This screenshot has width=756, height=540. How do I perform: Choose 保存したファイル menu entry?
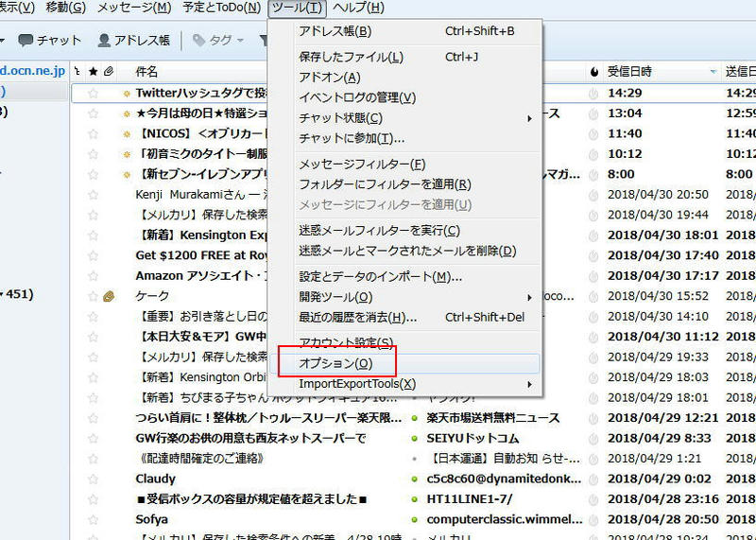pyautogui.click(x=404, y=57)
